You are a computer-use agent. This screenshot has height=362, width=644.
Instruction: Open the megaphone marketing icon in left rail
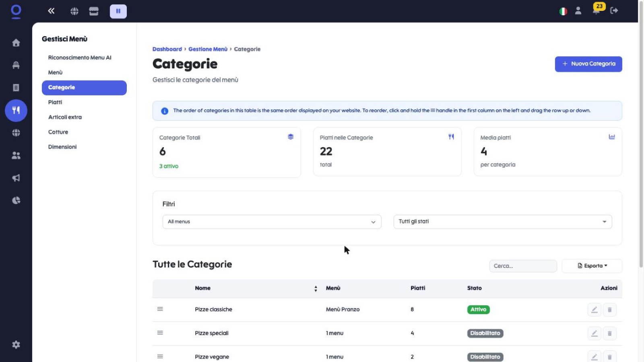tap(16, 178)
